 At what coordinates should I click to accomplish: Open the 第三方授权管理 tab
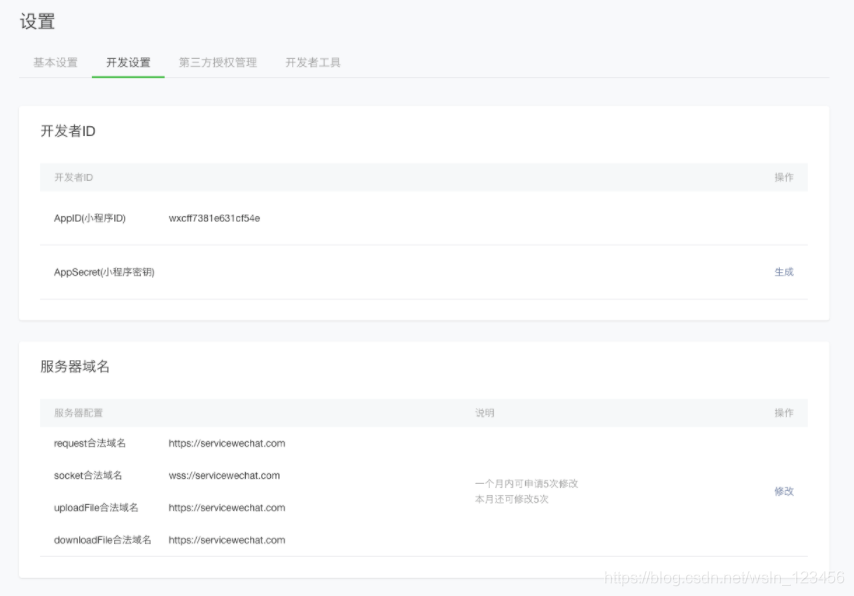click(x=218, y=63)
